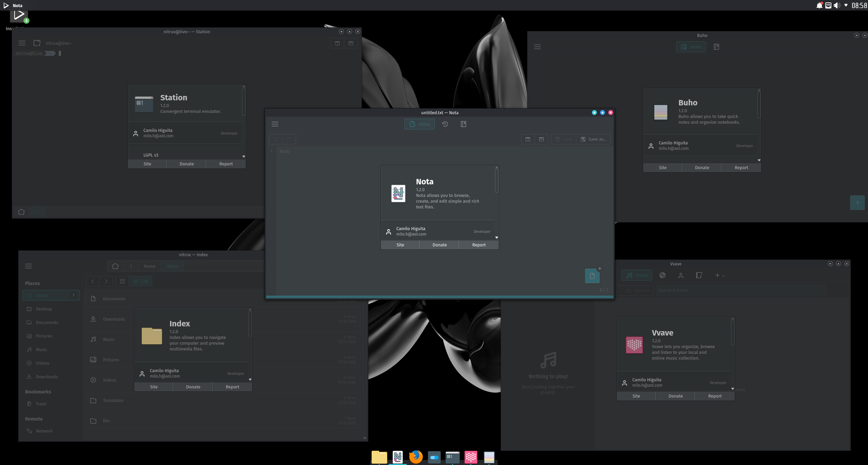
Task: Click Report in the Nota about dialog
Action: point(479,245)
